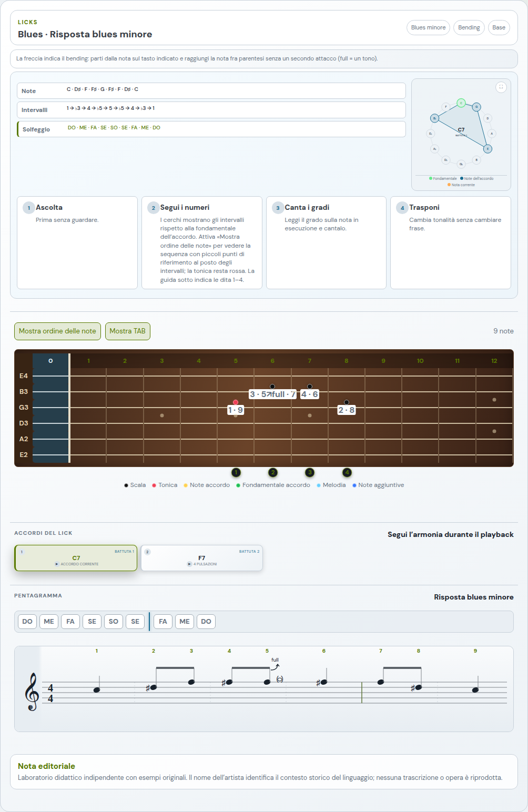
Task: Open step 1 Ascolta card
Action: (x=77, y=243)
